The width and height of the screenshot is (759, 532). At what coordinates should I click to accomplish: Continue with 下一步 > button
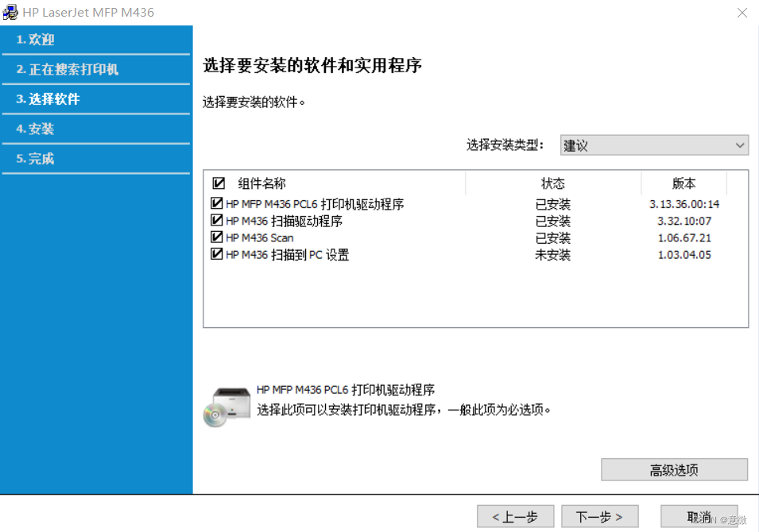click(600, 517)
